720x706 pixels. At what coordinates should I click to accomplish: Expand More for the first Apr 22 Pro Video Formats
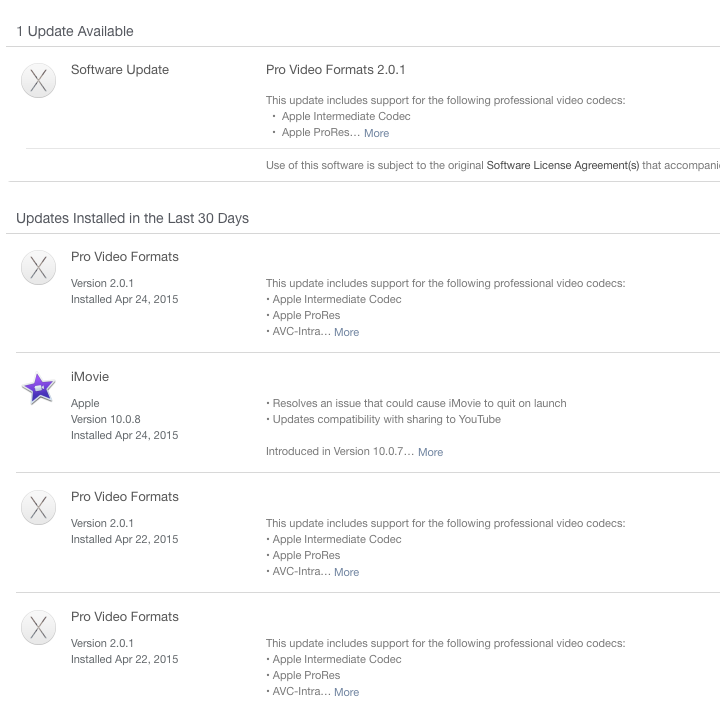tap(347, 572)
